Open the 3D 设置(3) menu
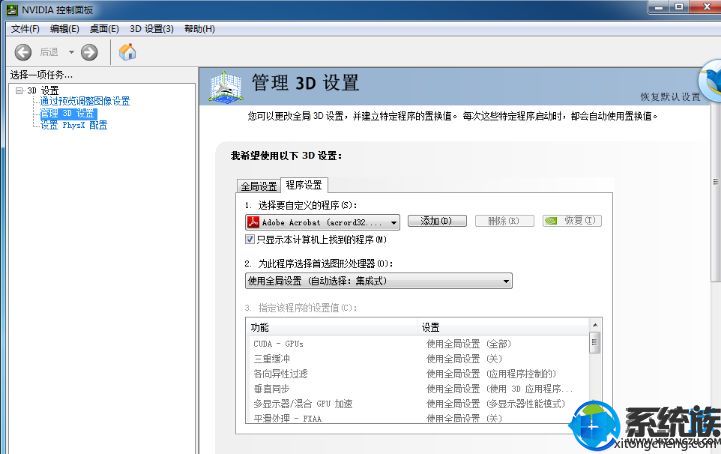The width and height of the screenshot is (721, 454). point(151,29)
